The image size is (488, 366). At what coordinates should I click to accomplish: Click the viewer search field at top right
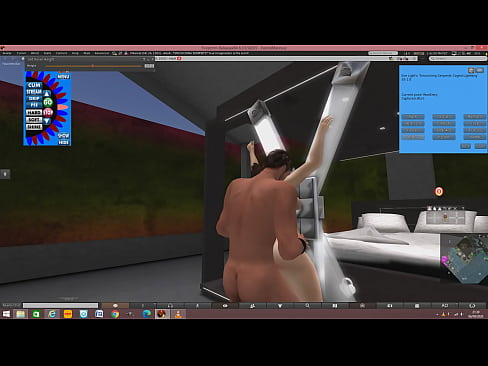457,58
